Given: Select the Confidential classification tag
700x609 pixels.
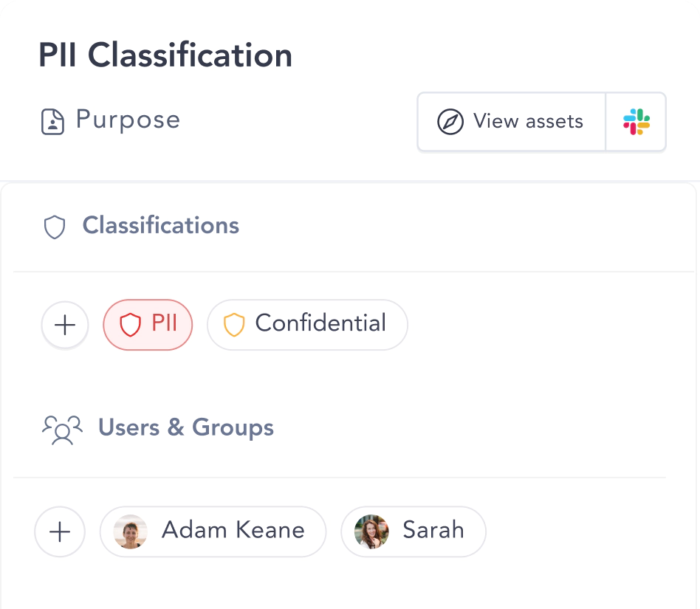Looking at the screenshot, I should pos(307,325).
